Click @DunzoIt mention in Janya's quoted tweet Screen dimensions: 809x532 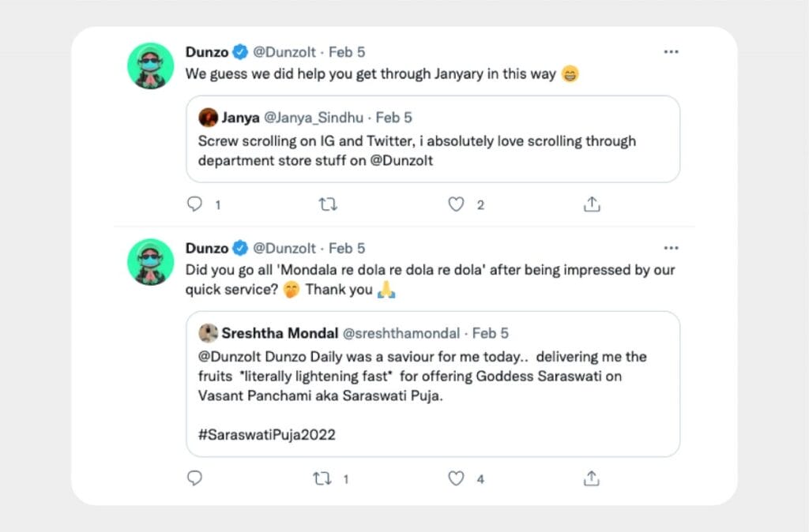coord(402,160)
